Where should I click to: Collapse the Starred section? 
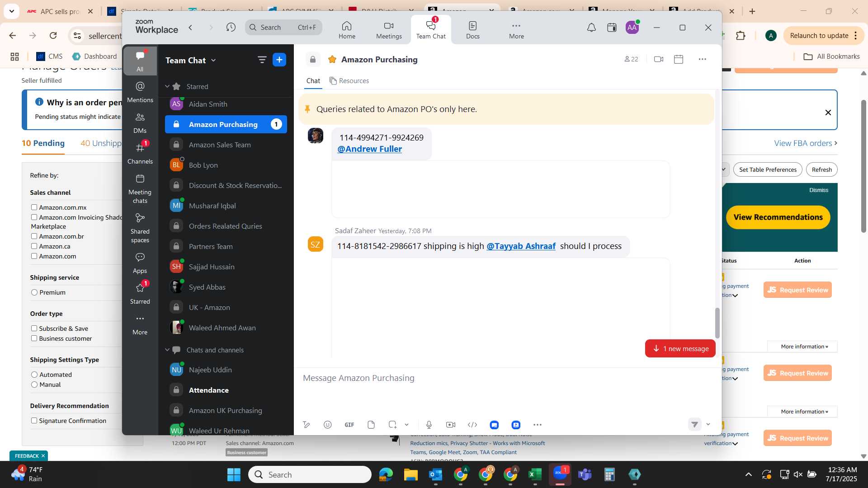point(167,86)
